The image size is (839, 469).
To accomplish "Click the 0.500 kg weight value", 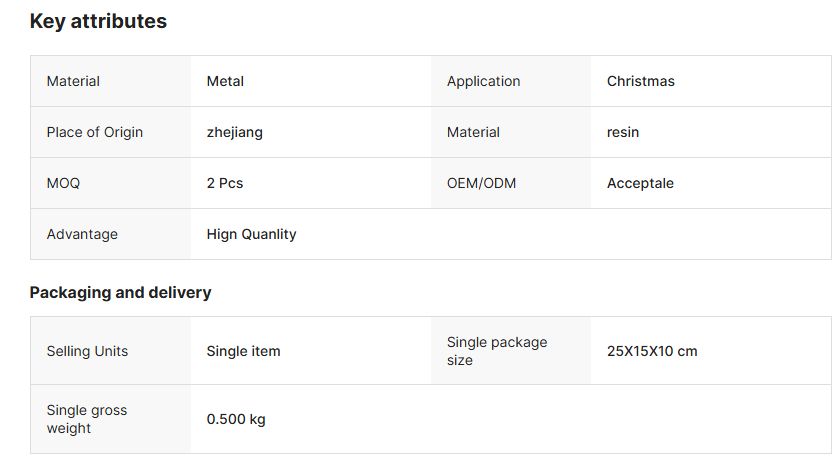I will pyautogui.click(x=236, y=419).
